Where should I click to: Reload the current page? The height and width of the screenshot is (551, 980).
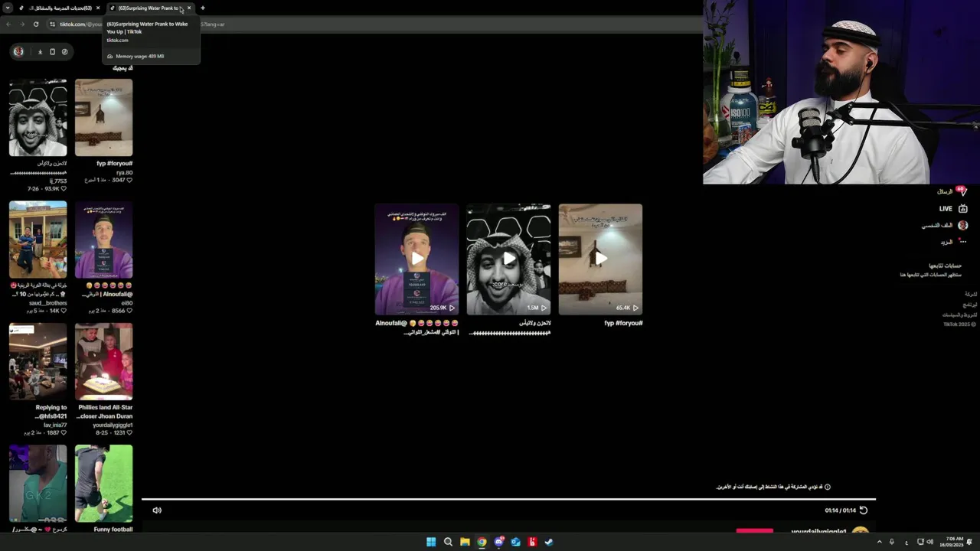(x=36, y=24)
